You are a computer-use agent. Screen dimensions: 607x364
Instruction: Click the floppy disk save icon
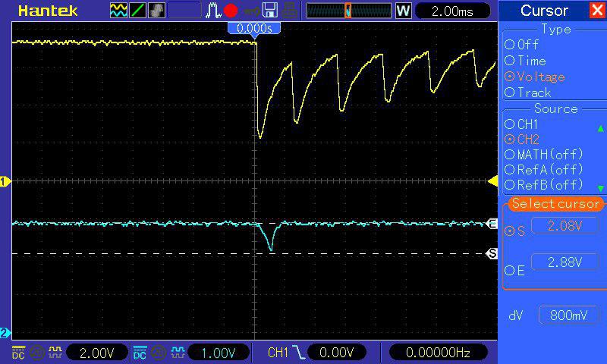coord(270,11)
